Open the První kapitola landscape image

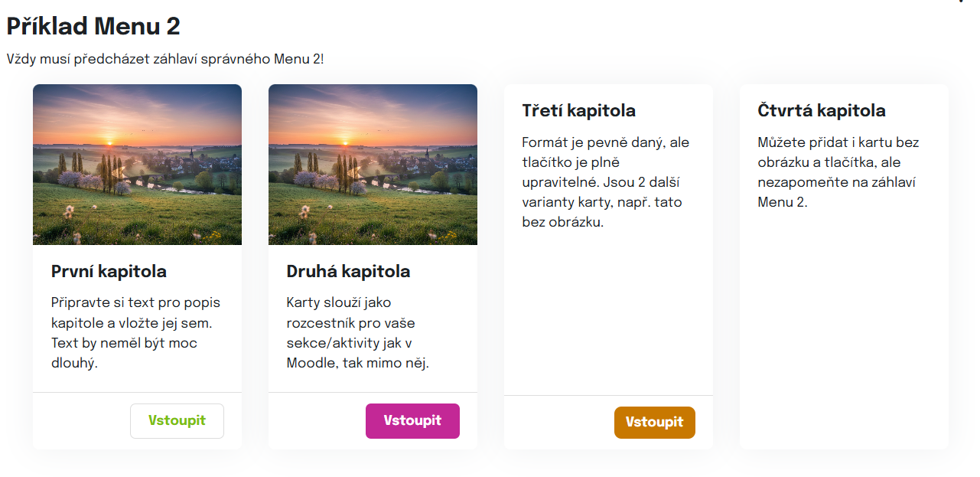tap(137, 165)
